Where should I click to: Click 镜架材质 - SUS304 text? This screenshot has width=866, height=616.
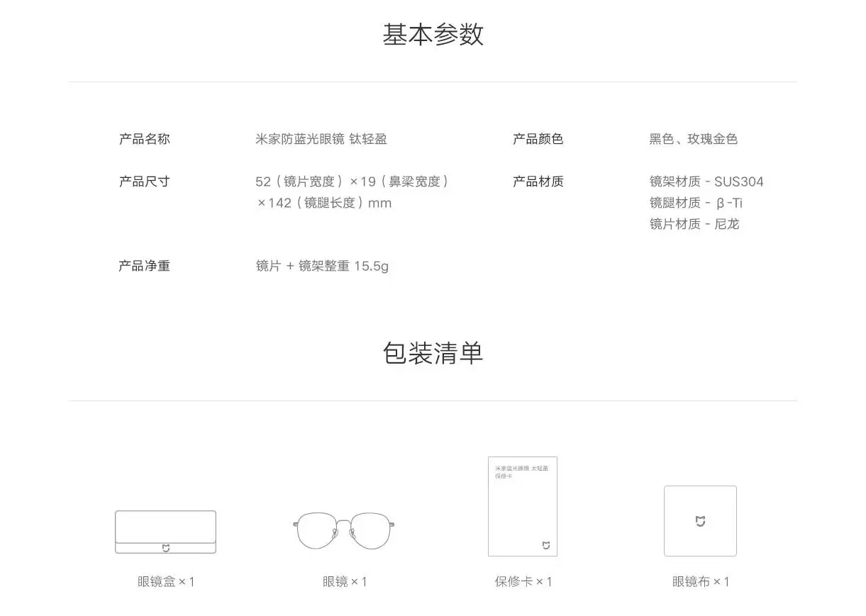click(706, 181)
